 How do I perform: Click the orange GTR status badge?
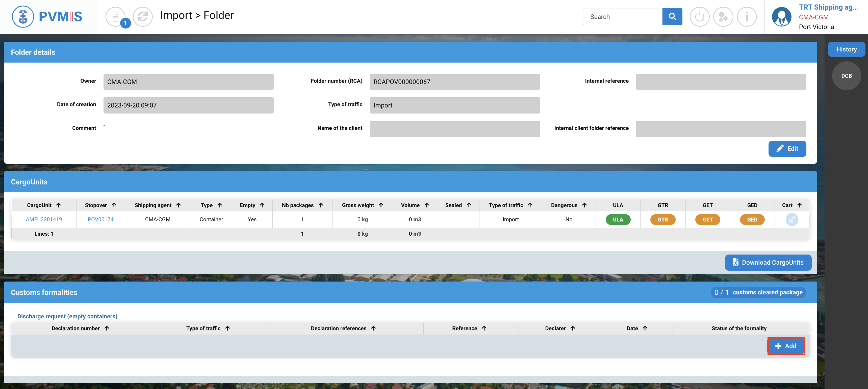(x=662, y=219)
